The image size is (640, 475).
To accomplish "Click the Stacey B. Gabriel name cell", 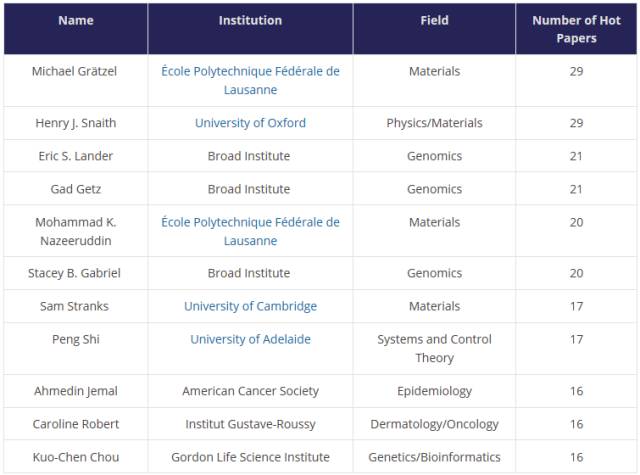I will 76,273.
